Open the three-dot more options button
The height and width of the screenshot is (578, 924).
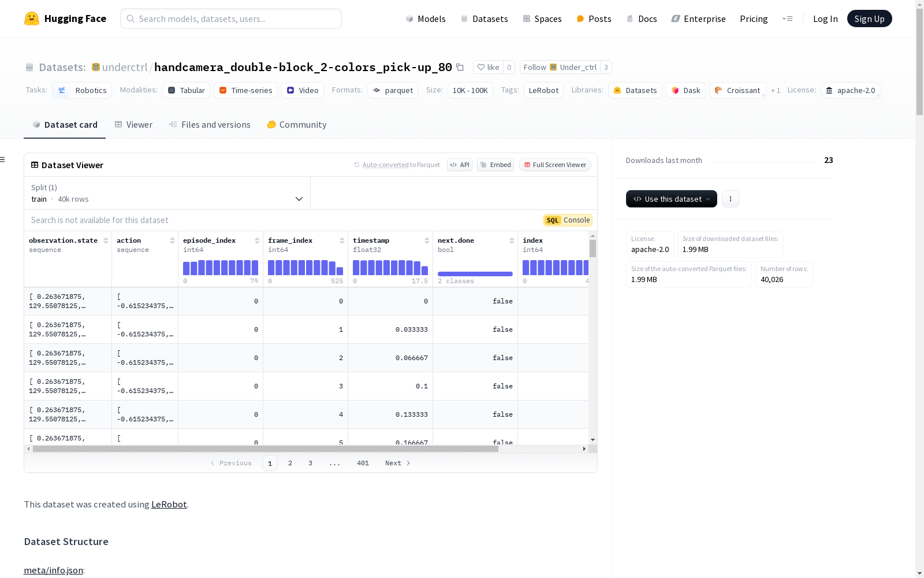pos(731,199)
